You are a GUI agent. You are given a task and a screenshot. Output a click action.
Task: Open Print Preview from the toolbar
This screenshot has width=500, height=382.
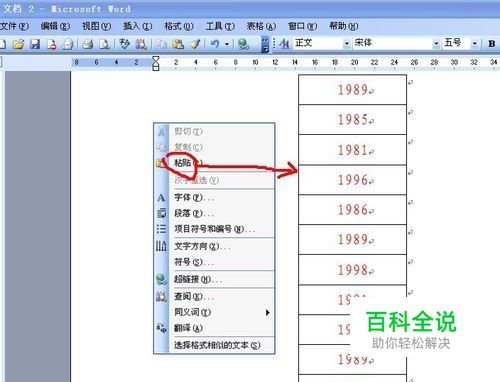[104, 44]
